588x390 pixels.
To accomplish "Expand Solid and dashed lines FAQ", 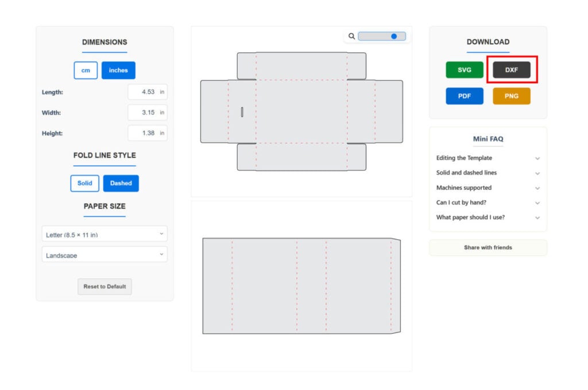I will (488, 173).
